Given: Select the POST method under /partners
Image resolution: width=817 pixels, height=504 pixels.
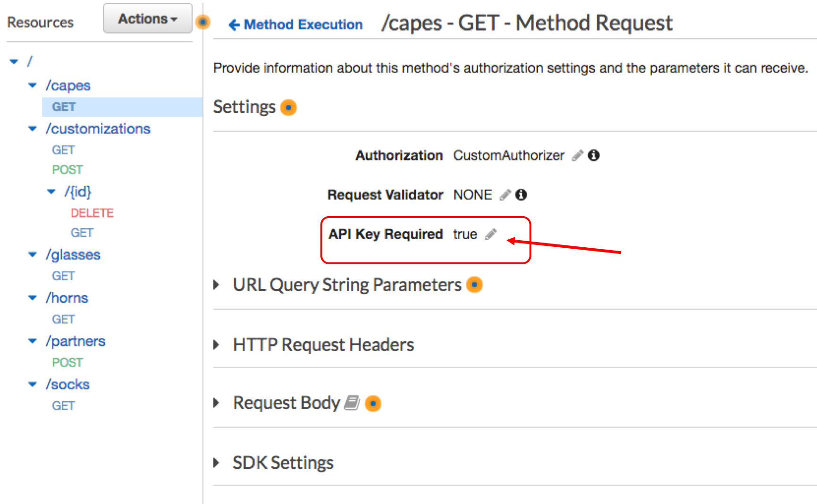Looking at the screenshot, I should click(67, 362).
